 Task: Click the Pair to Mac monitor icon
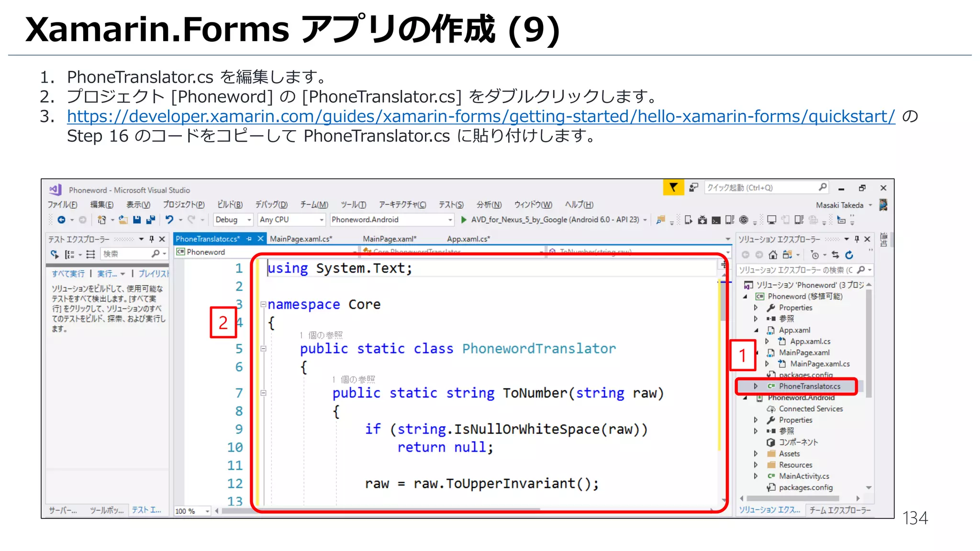coord(771,220)
